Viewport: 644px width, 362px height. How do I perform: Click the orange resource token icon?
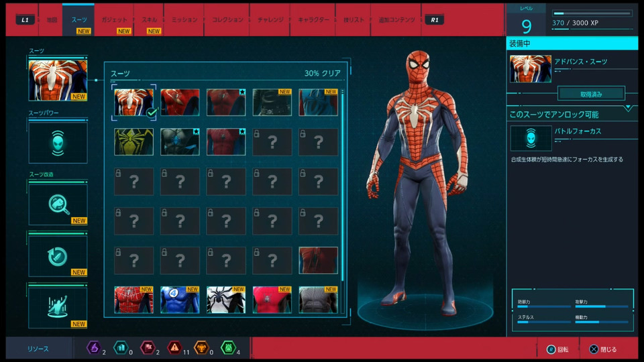pyautogui.click(x=201, y=348)
